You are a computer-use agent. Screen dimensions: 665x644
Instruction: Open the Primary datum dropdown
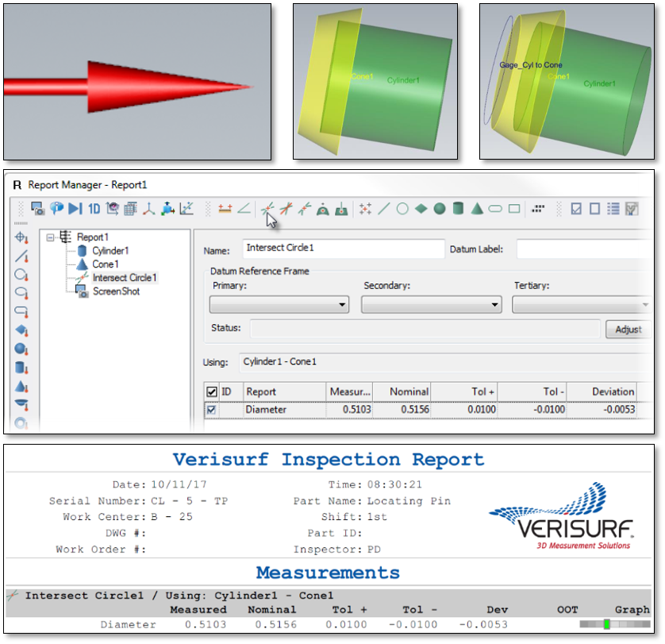(279, 305)
